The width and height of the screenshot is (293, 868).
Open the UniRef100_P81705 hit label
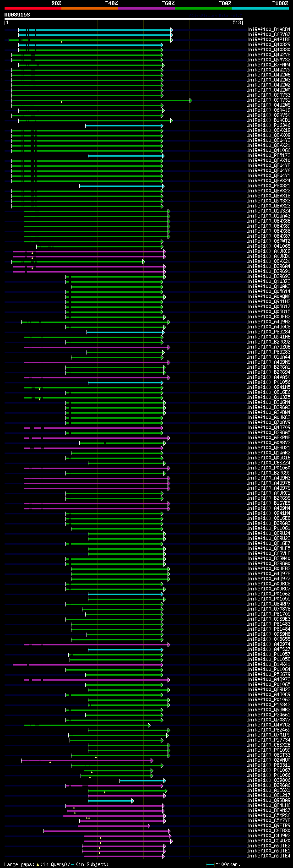coord(268,614)
